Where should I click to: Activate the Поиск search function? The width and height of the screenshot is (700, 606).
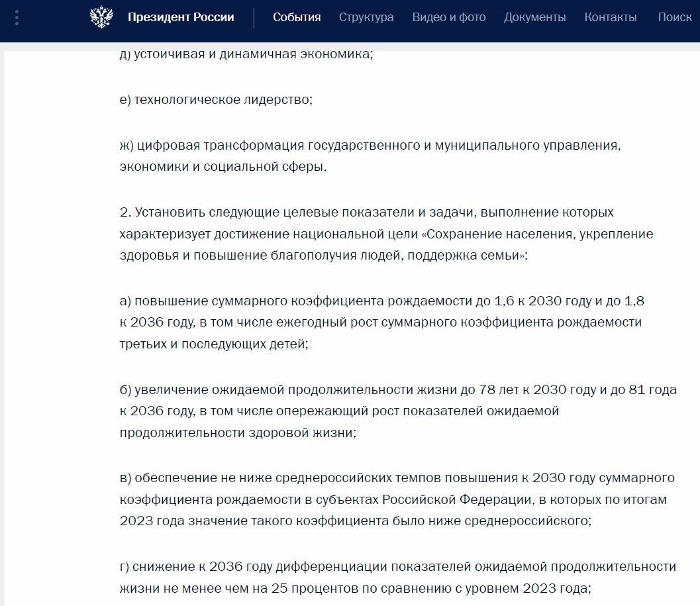pos(675,18)
